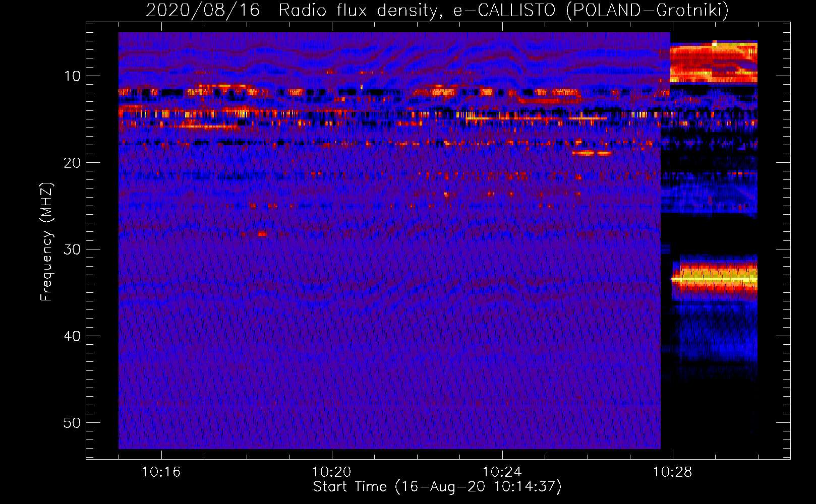Click the frequency tick label '50'
The image size is (816, 504).
73,423
